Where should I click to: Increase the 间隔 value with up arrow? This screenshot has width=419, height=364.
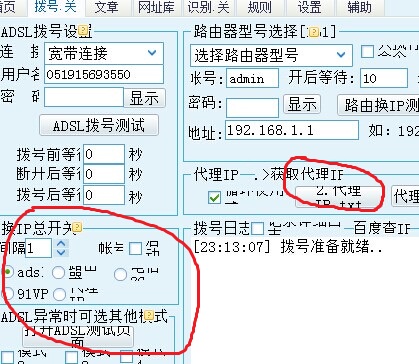click(61, 244)
